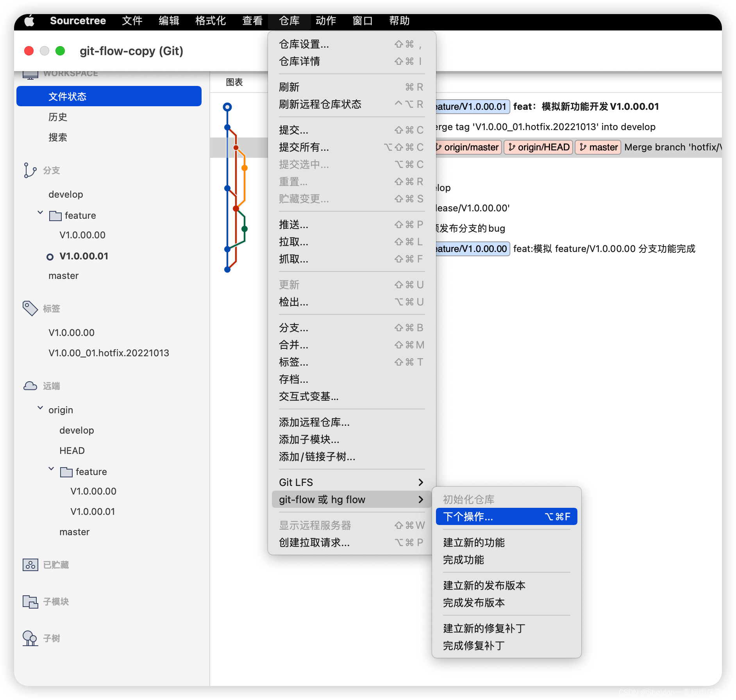736x700 pixels.
Task: Select 拉取... menu entry
Action: 352,242
